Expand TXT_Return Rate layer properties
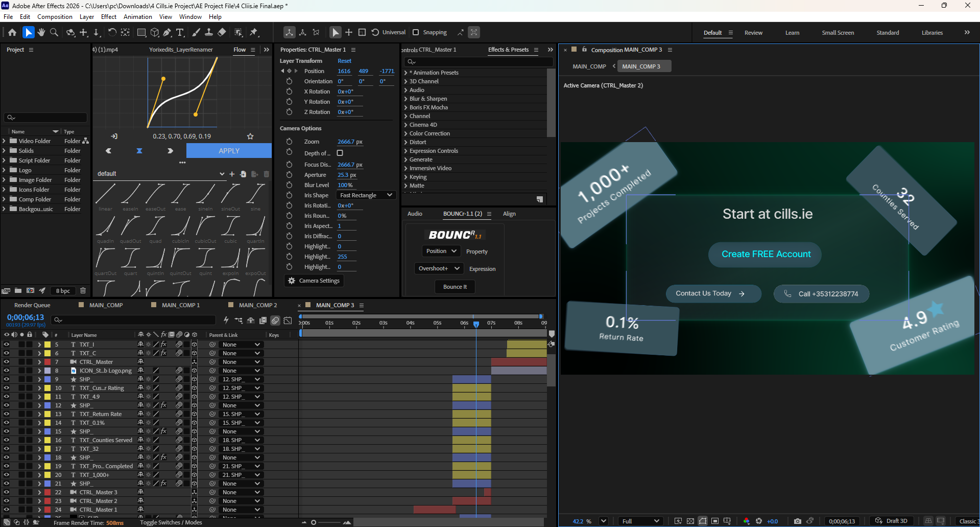Image resolution: width=980 pixels, height=527 pixels. [39, 414]
